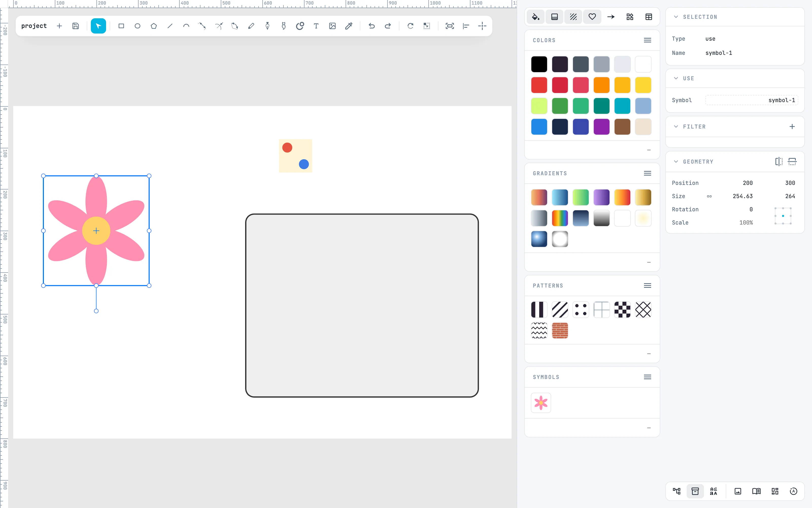Pick the purple color swatch
The width and height of the screenshot is (812, 508).
pos(601,127)
